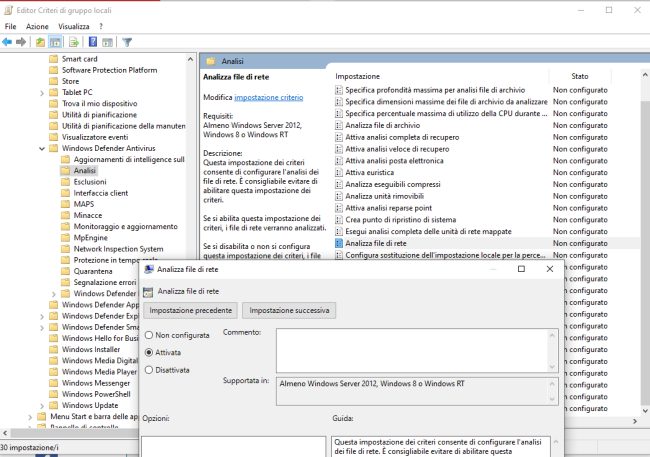Click the Up one level folder icon
650x457 pixels.
point(40,42)
